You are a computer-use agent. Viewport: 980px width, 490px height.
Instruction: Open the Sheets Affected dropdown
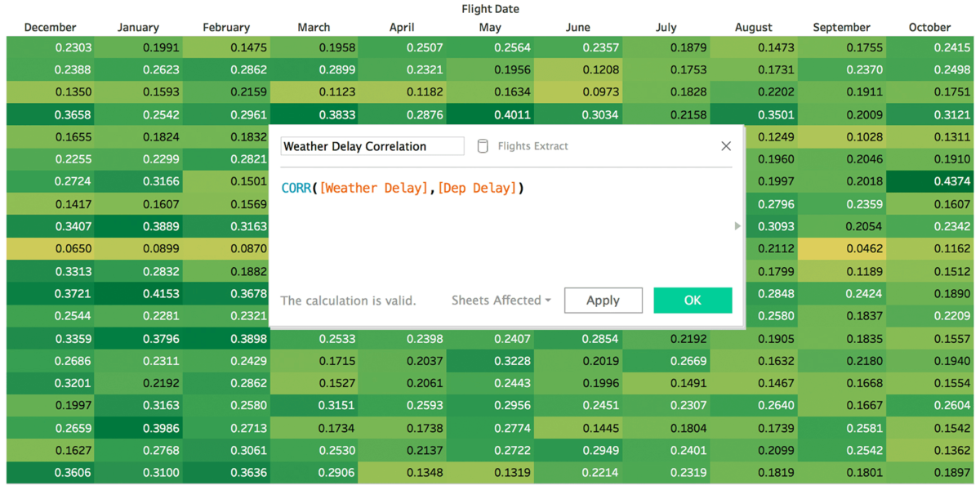click(x=501, y=300)
